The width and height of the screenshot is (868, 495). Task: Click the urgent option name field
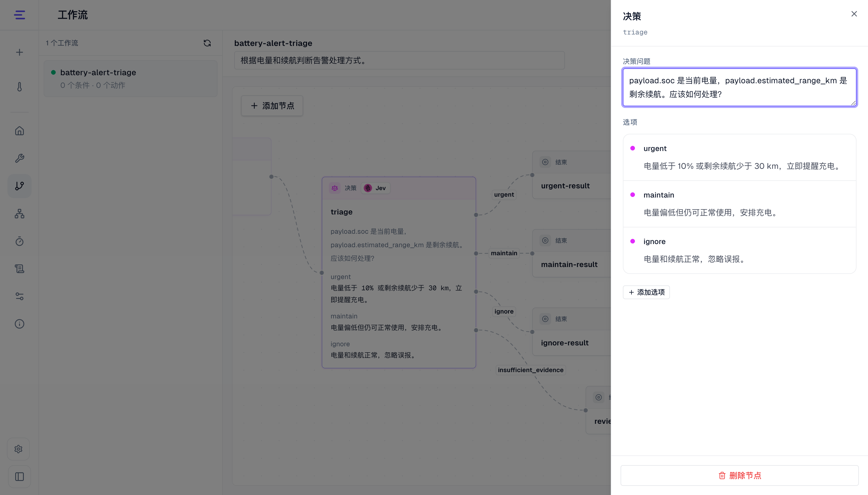pyautogui.click(x=655, y=148)
